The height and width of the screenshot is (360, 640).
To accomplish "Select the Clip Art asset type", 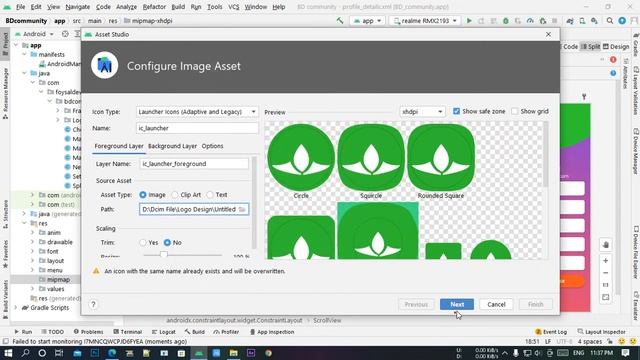I will [175, 195].
